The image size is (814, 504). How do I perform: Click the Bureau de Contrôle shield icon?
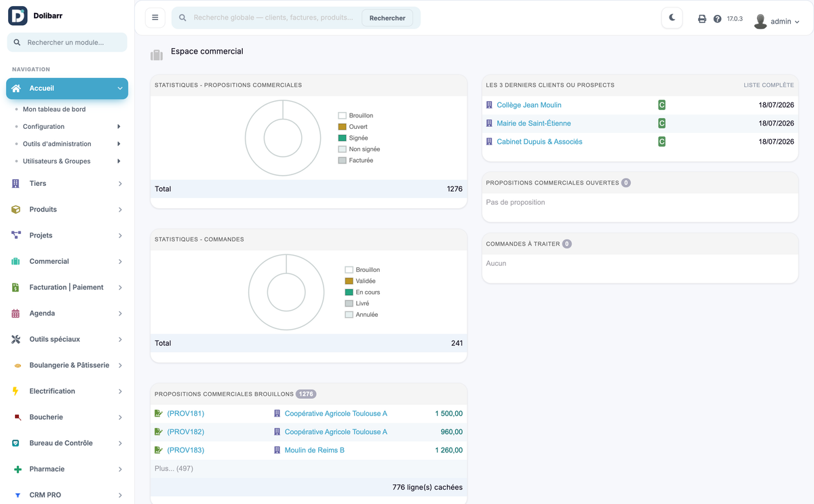click(x=16, y=443)
